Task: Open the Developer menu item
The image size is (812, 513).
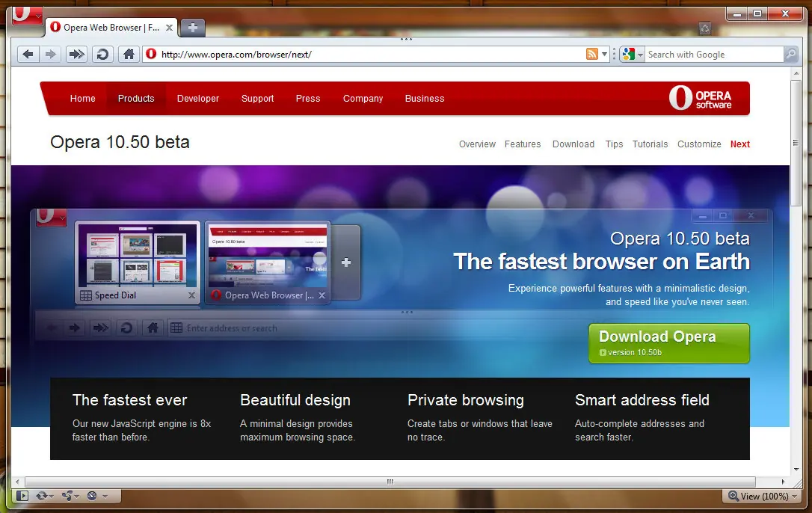Action: [198, 99]
